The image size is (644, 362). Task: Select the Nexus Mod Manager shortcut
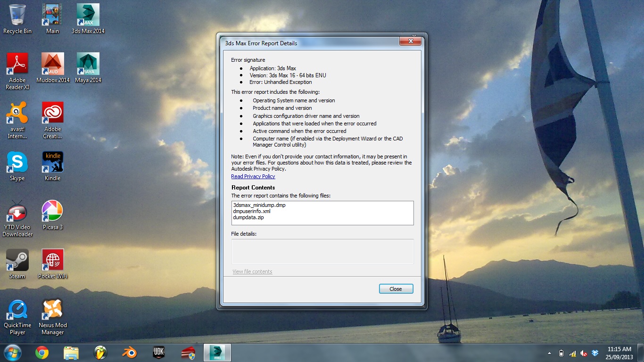(x=52, y=317)
